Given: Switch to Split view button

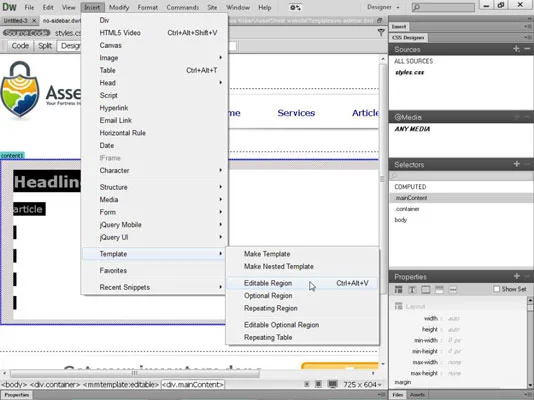Looking at the screenshot, I should (x=45, y=46).
